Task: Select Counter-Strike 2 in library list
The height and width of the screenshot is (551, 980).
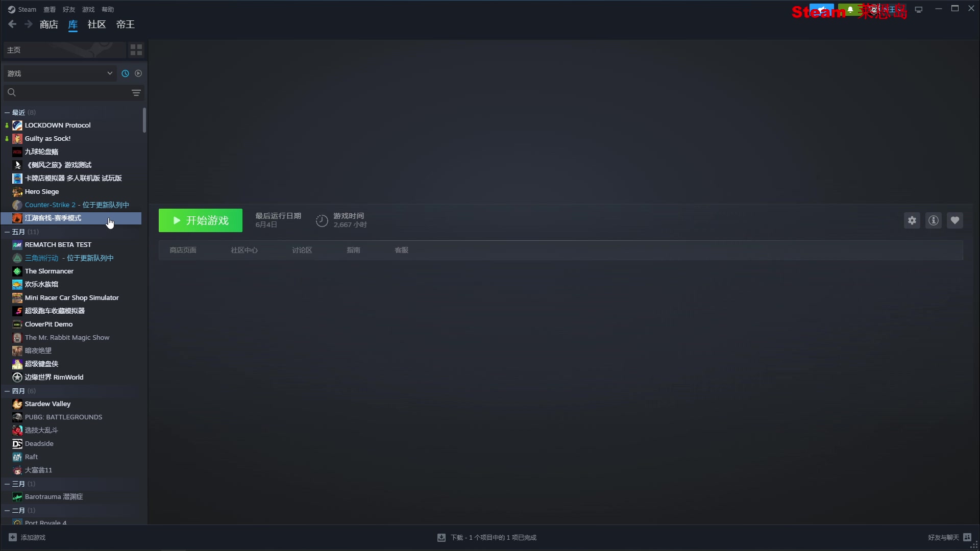Action: coord(71,205)
